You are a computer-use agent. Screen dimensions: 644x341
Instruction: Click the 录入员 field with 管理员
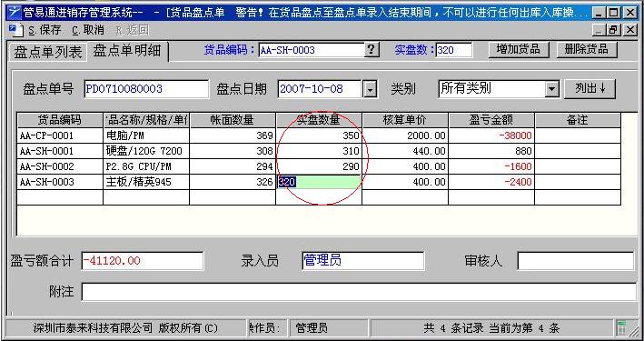362,261
